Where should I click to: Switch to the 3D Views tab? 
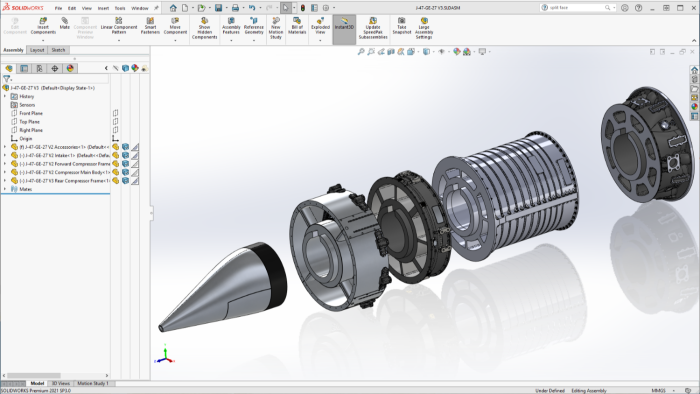[x=61, y=383]
